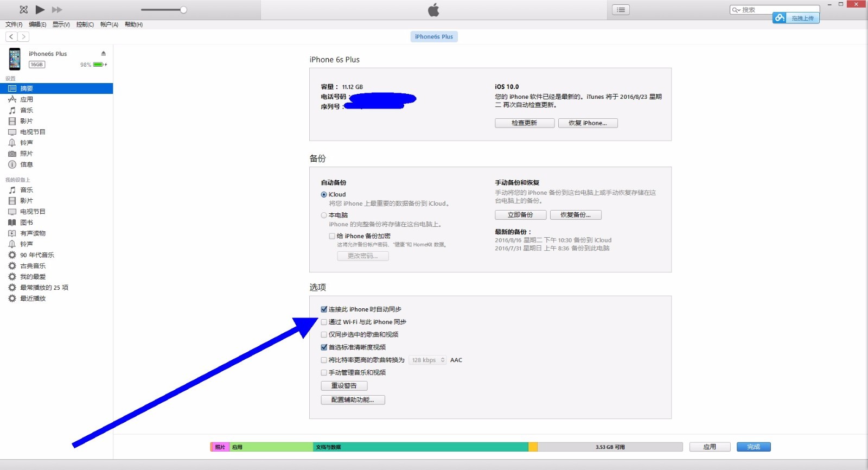The image size is (868, 470).
Task: Go forward with the right chevron
Action: click(23, 37)
